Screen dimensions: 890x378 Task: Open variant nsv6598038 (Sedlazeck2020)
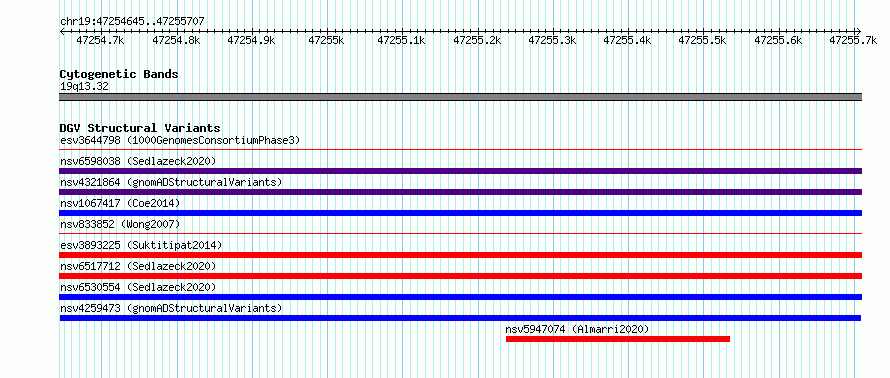(138, 161)
